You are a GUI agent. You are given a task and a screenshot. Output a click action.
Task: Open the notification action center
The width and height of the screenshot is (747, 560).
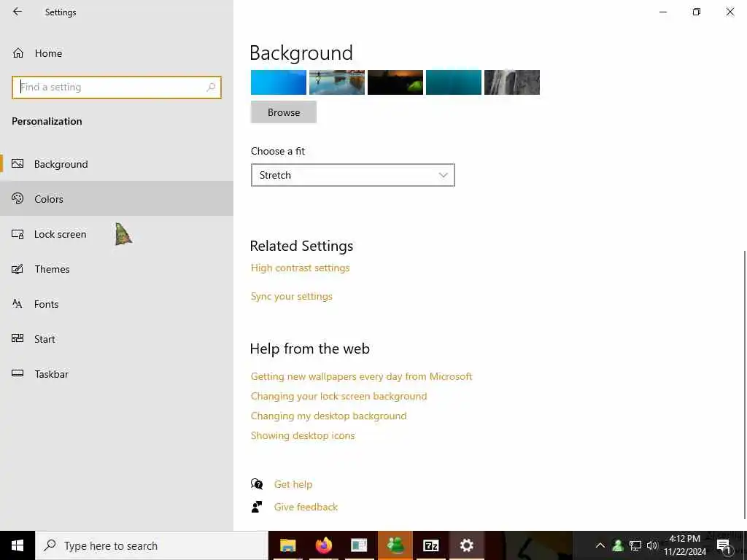724,545
